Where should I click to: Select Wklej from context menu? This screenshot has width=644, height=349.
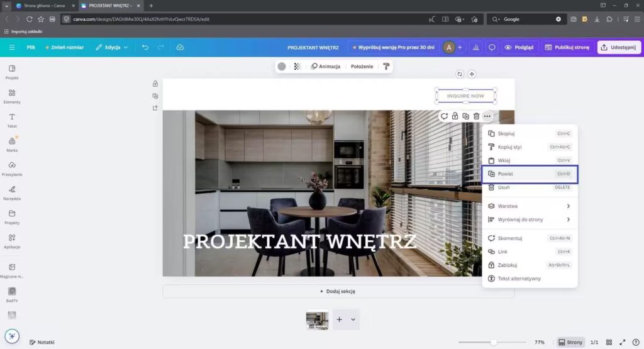click(530, 160)
